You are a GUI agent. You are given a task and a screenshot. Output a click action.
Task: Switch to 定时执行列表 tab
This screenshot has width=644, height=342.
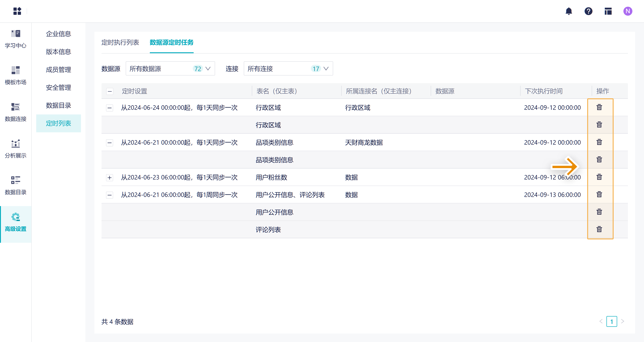[x=120, y=42]
